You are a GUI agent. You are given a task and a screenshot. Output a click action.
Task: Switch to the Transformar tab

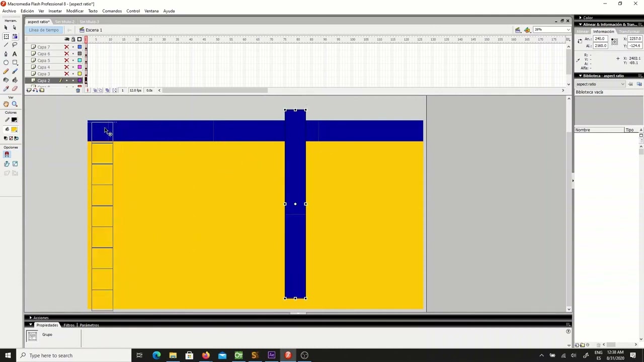629,32
